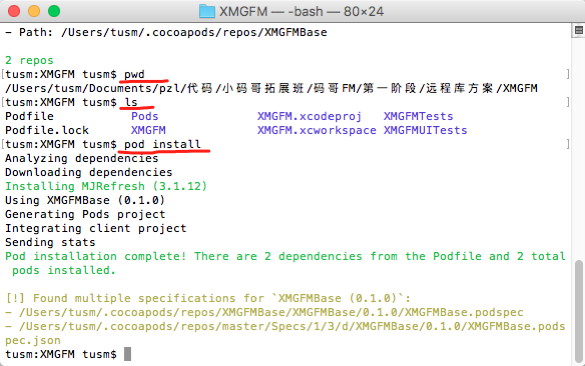The width and height of the screenshot is (585, 366).
Task: Click the 'Podfile' entry in ls output
Action: click(x=29, y=116)
